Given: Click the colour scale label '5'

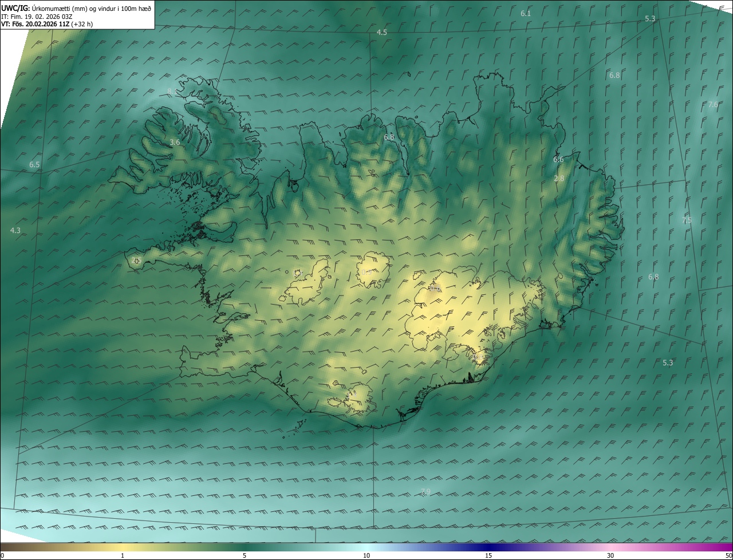Looking at the screenshot, I should pos(245,556).
